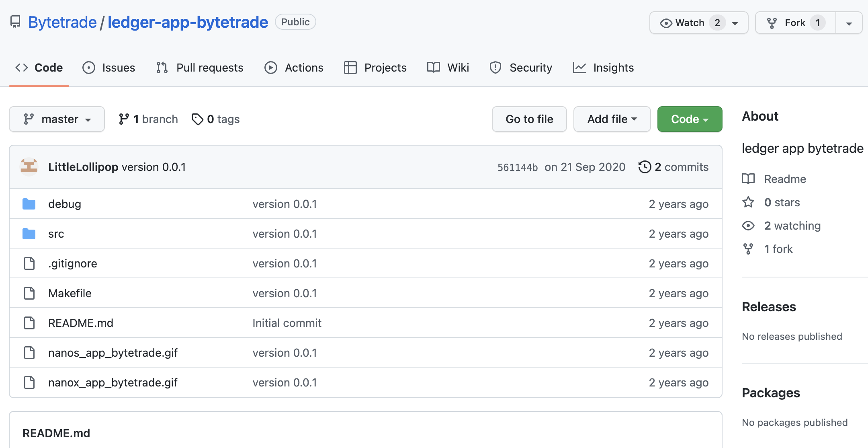
Task: Click the Go to file button
Action: 529,119
